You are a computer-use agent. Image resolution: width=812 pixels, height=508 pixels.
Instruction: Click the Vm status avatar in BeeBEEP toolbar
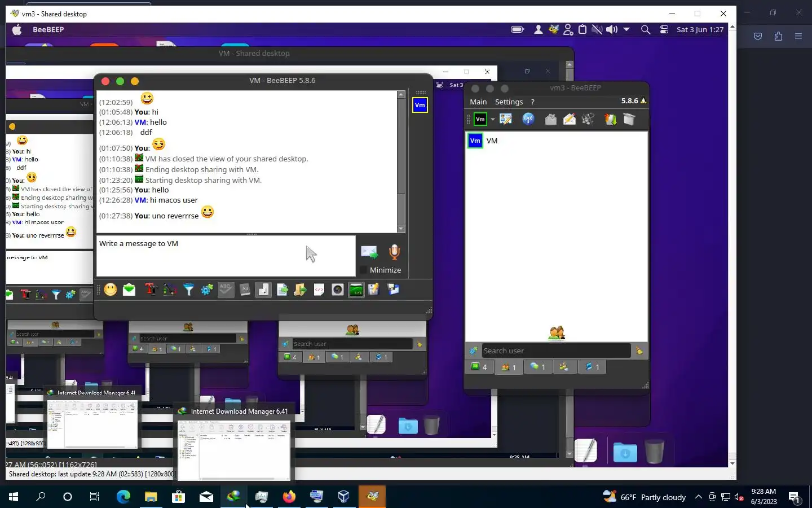pyautogui.click(x=480, y=119)
